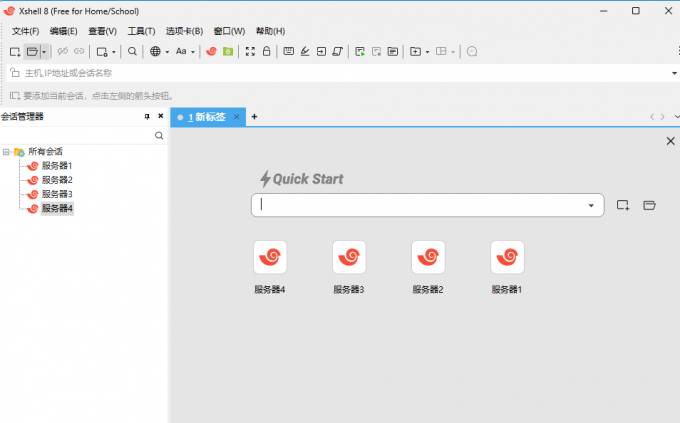This screenshot has width=680, height=423.
Task: Expand the Properties dropdown arrow
Action: [x=114, y=52]
